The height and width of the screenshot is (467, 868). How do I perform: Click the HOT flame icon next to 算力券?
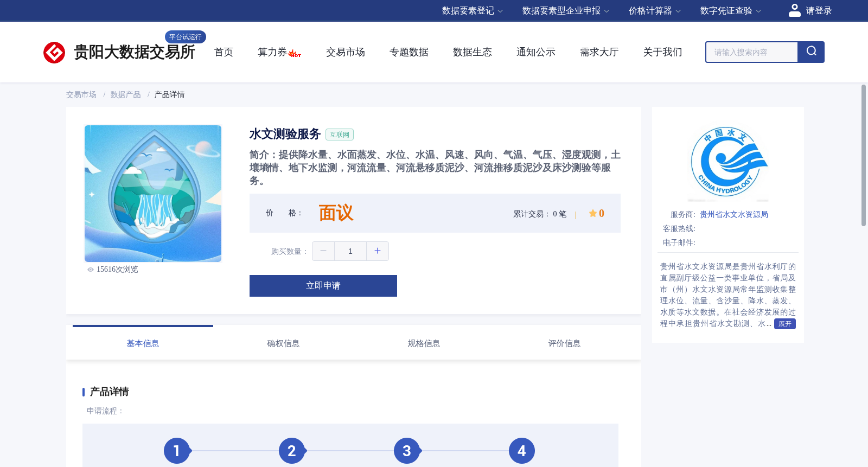(295, 53)
